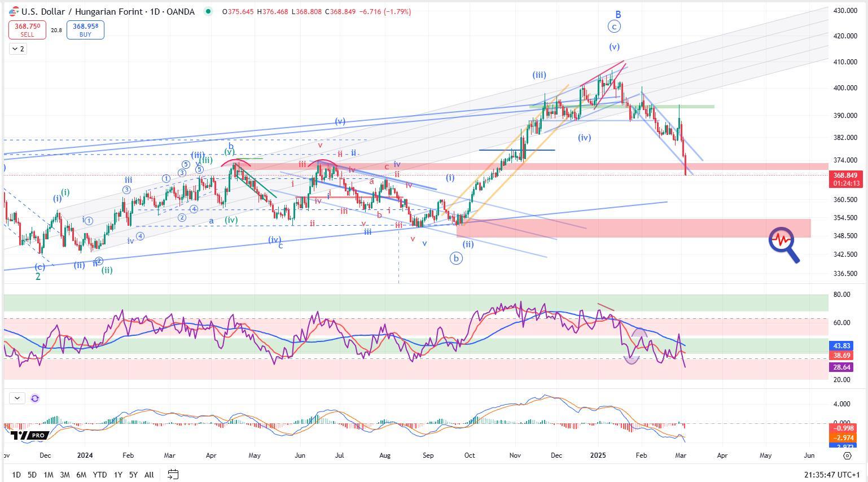Click the U.S. Dollar / Hungarian Forint title
Viewport: 868px width, 482px height.
[x=108, y=11]
